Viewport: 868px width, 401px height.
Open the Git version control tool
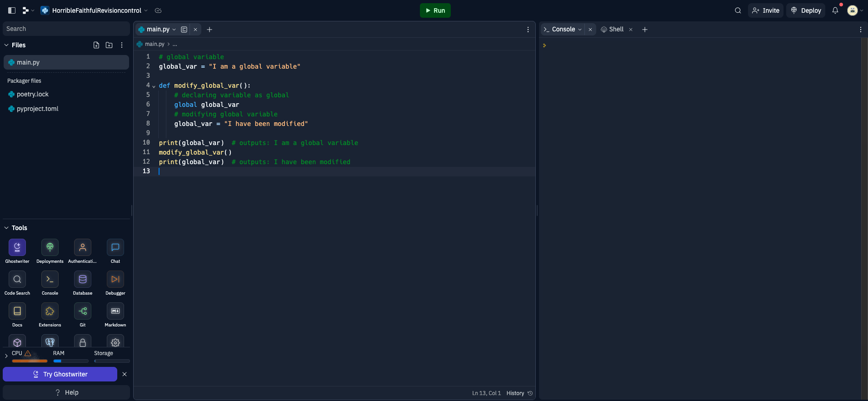tap(83, 311)
